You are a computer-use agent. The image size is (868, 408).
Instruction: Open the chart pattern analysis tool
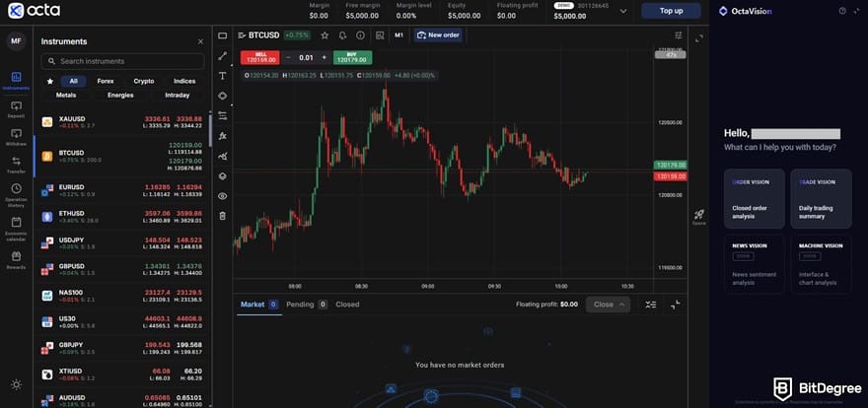(x=223, y=156)
